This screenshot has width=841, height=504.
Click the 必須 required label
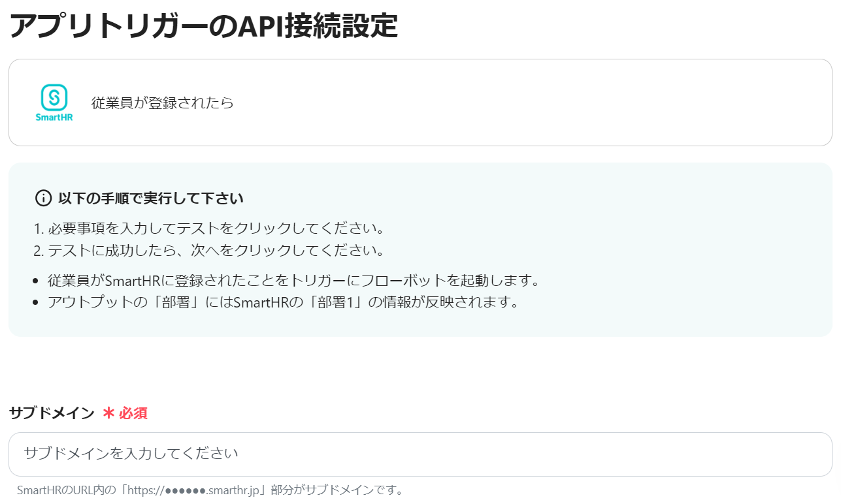pos(133,413)
